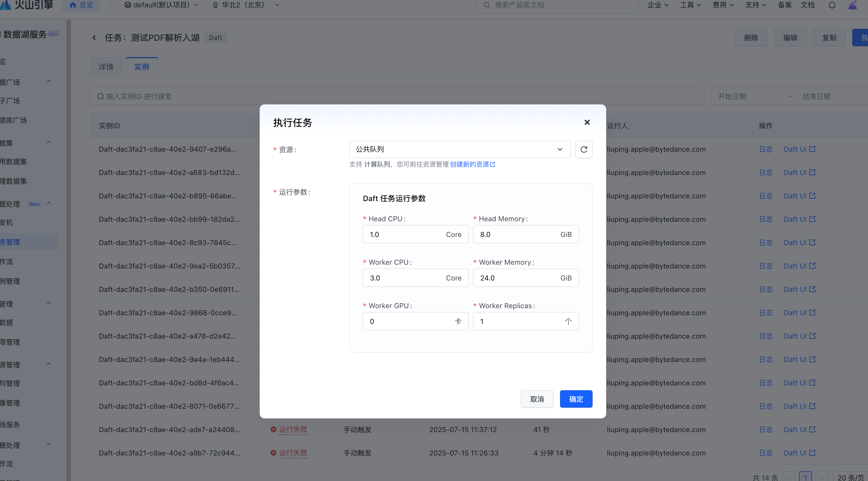Viewport: 868px width, 481px height.
Task: Expand the default(默认项目) project selector
Action: (161, 5)
